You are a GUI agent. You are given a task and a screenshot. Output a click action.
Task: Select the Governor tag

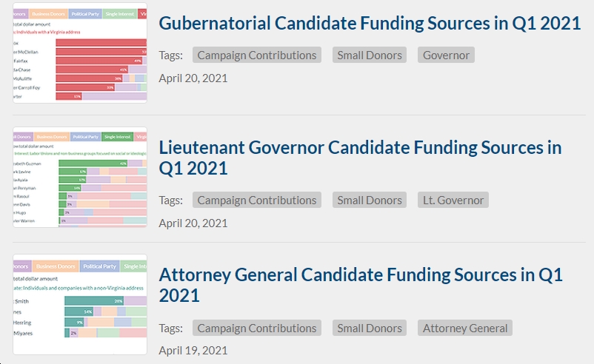click(446, 55)
